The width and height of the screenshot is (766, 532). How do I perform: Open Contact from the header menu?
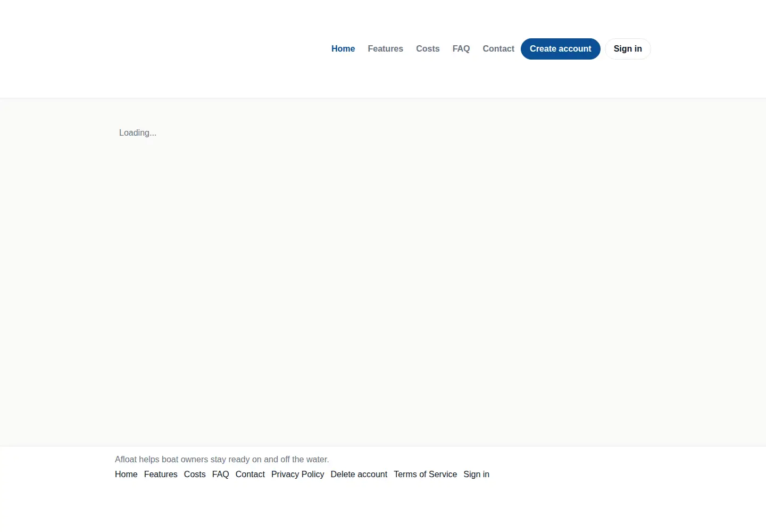point(498,49)
